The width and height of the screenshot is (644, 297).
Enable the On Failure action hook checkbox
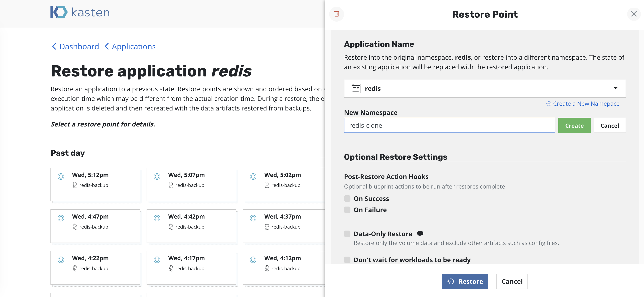tap(347, 210)
